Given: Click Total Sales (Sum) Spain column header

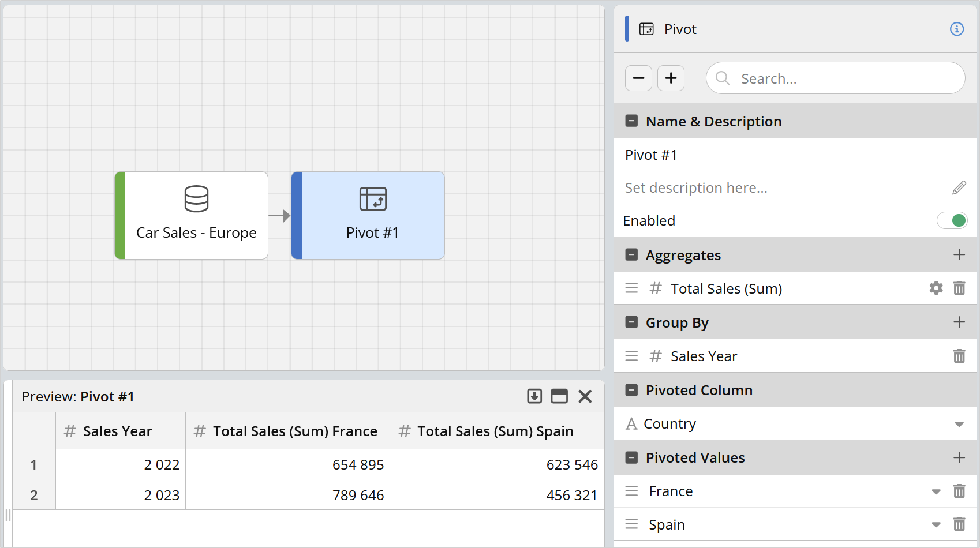Looking at the screenshot, I should click(497, 431).
